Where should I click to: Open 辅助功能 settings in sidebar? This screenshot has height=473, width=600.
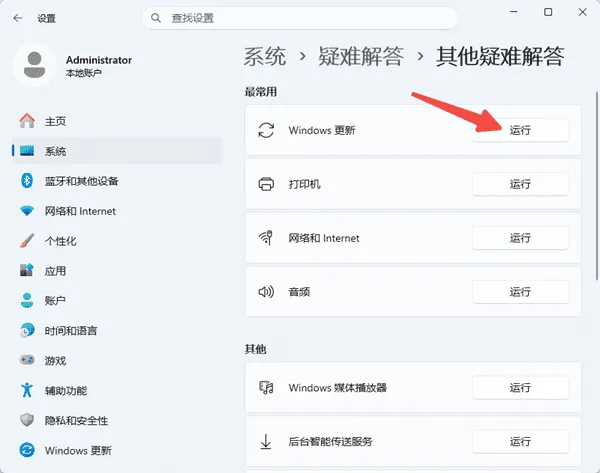pos(117,390)
